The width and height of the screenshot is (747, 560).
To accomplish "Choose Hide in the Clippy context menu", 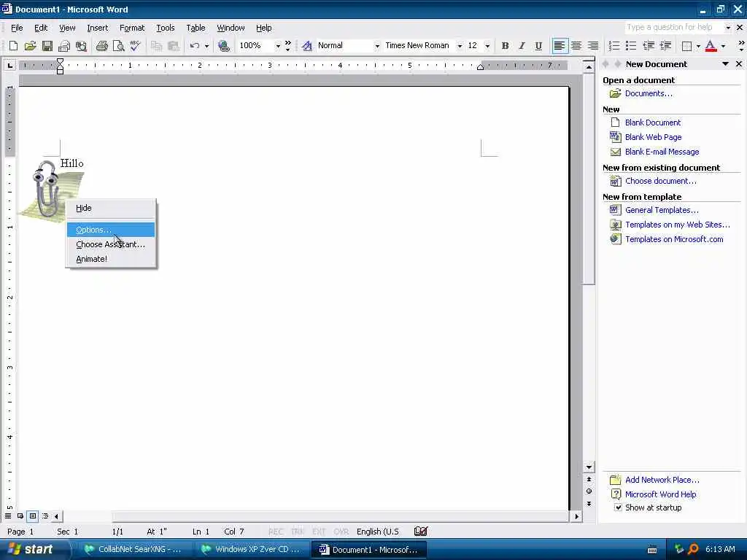I will [x=111, y=208].
